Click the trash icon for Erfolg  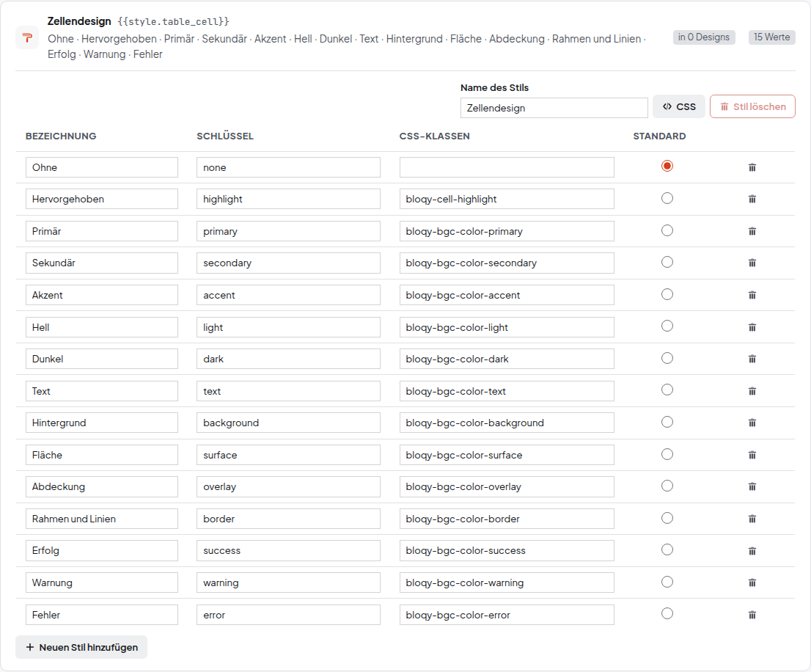(752, 551)
